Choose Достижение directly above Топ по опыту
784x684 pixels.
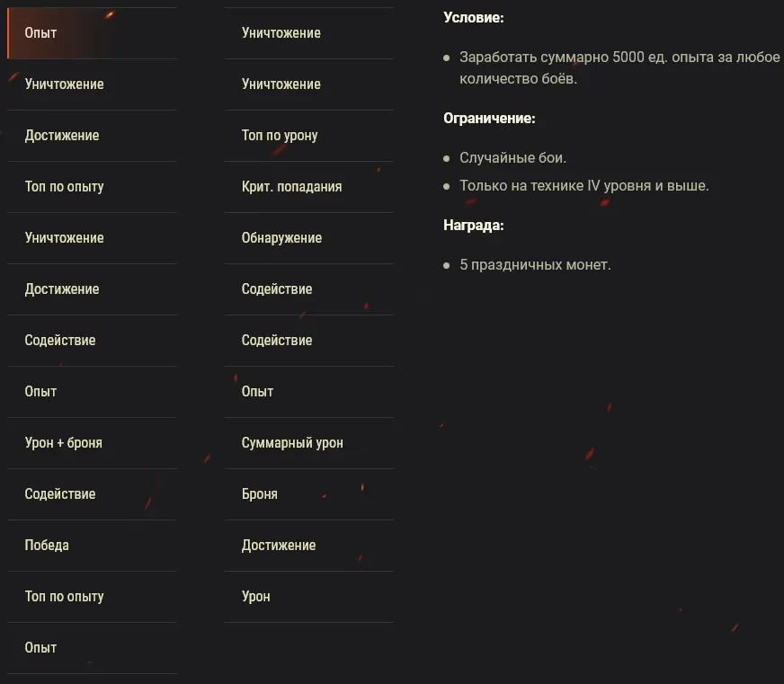62,136
